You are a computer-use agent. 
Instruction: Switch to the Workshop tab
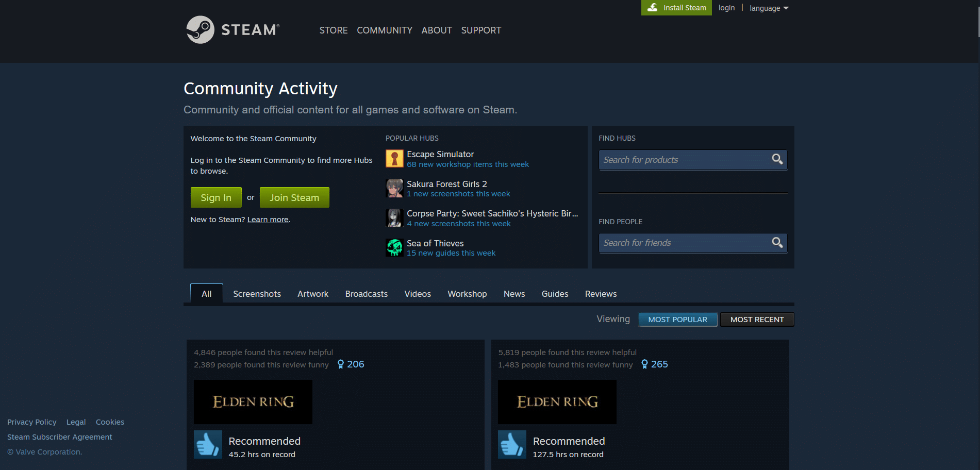467,294
